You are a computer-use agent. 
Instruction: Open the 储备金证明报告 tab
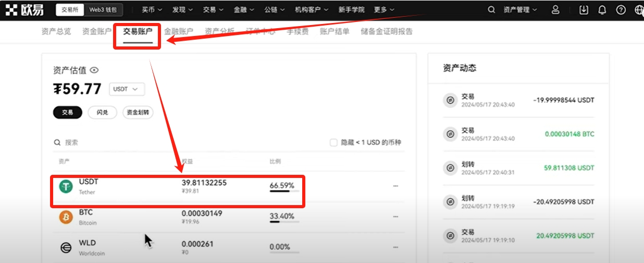click(387, 31)
